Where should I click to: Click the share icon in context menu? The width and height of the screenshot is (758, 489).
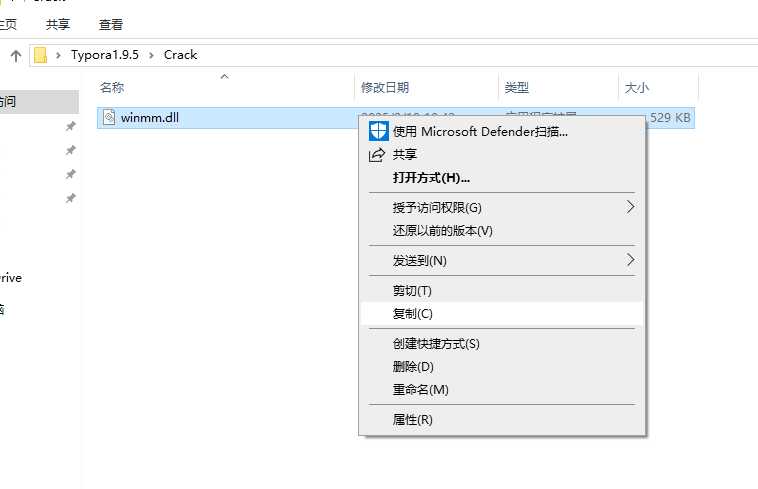pyautogui.click(x=377, y=155)
